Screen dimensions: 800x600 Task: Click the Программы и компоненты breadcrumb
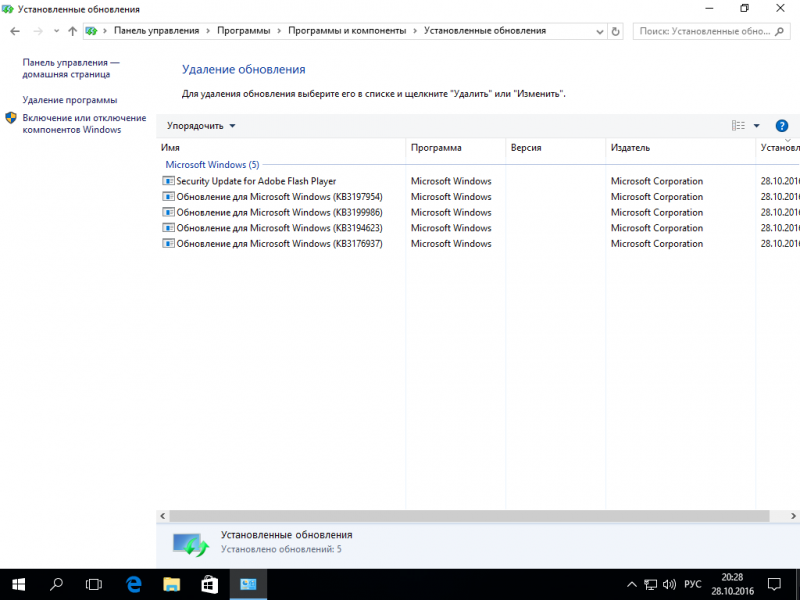[x=347, y=31]
